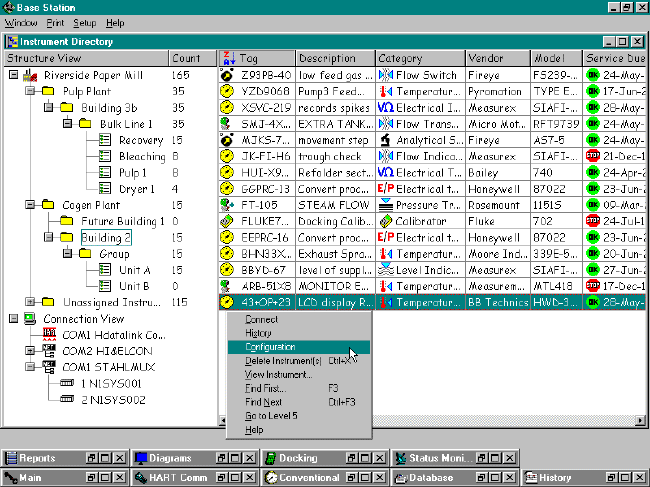Click the Analytical category icon for MJKS-7
This screenshot has height=487, width=650.
386,139
